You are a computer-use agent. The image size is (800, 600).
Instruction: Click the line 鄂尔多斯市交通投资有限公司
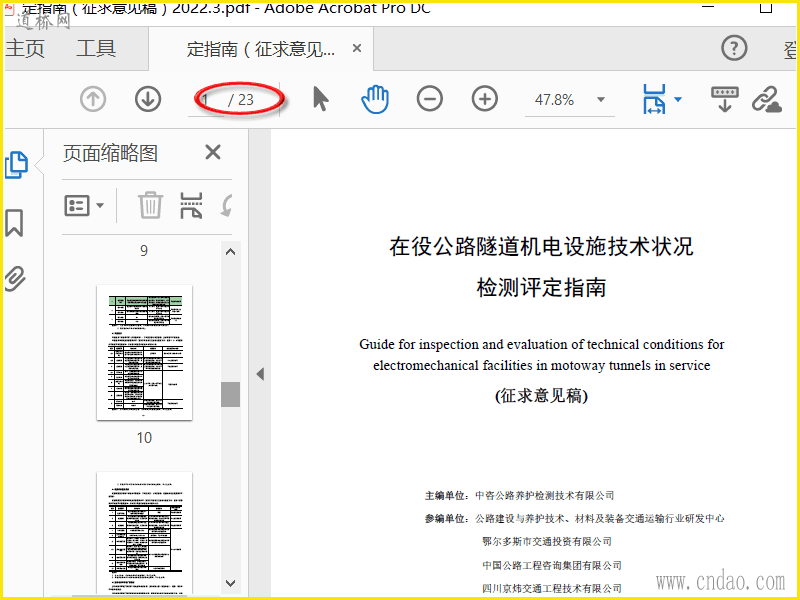(x=547, y=541)
